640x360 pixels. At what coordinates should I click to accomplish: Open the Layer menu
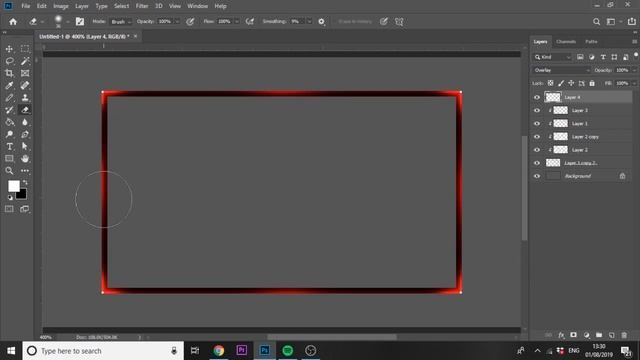click(82, 6)
